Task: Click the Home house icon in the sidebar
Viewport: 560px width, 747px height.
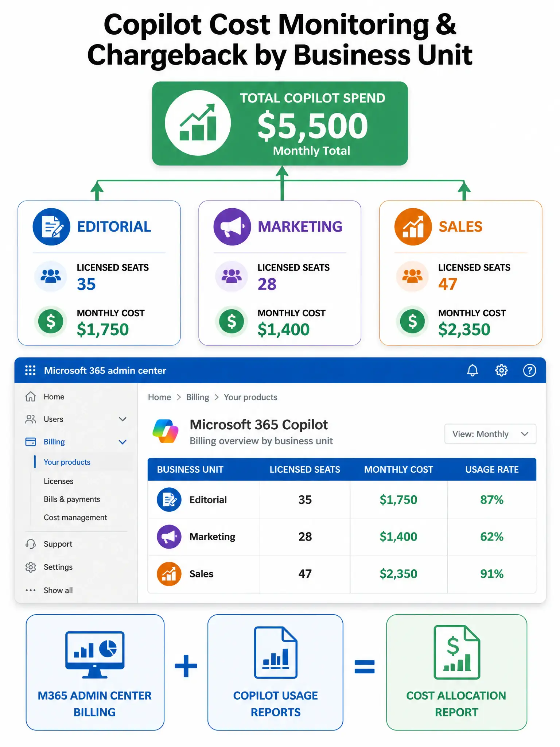Action: coord(31,396)
